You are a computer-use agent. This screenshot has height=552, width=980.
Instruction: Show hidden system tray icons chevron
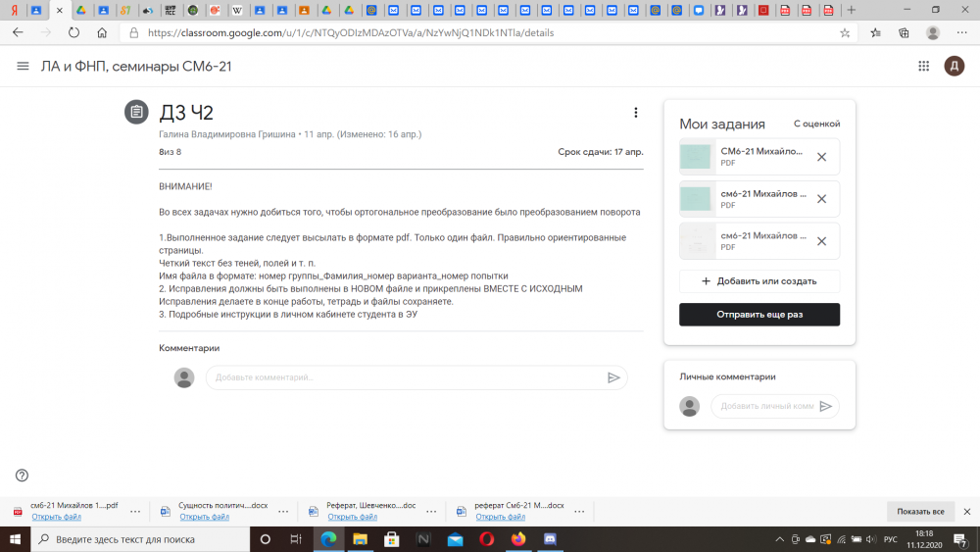779,539
